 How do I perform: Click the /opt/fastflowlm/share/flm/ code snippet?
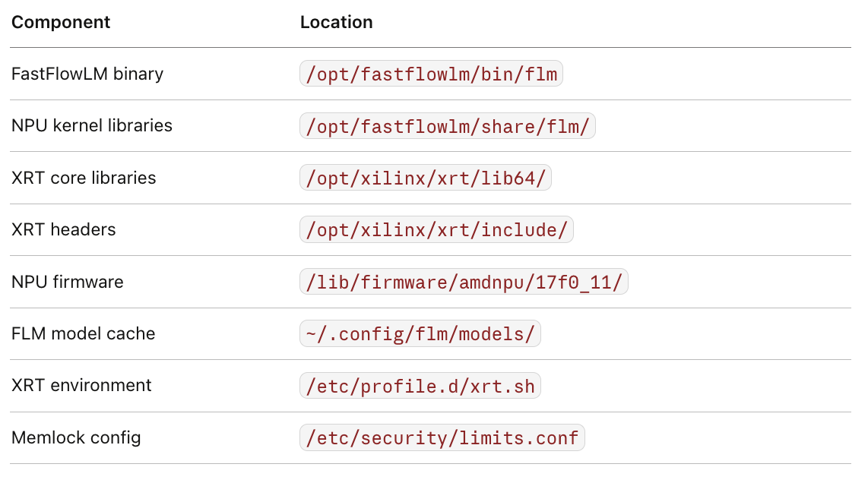point(447,125)
